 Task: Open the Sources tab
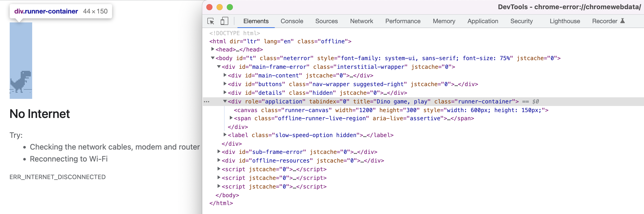(326, 21)
